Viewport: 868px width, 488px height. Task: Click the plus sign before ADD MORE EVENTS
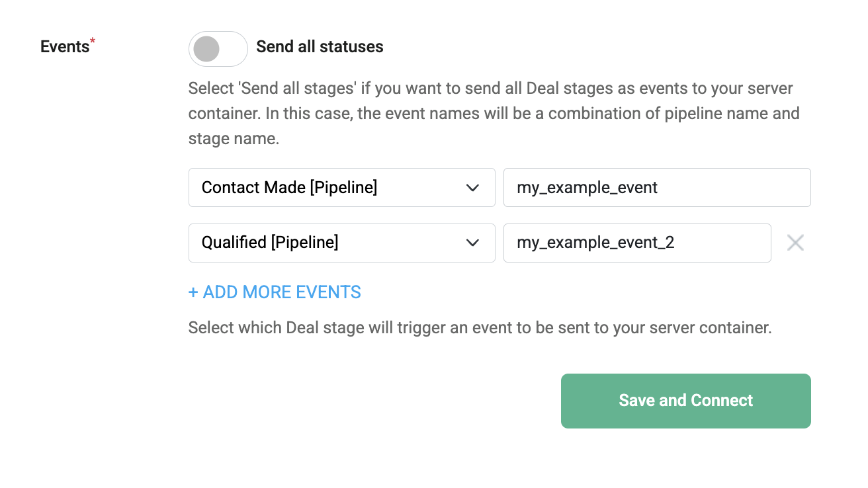pos(193,292)
